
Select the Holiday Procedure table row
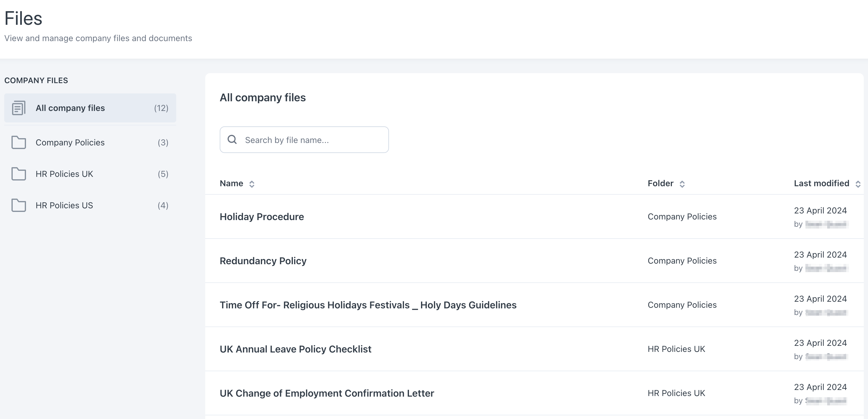505,216
